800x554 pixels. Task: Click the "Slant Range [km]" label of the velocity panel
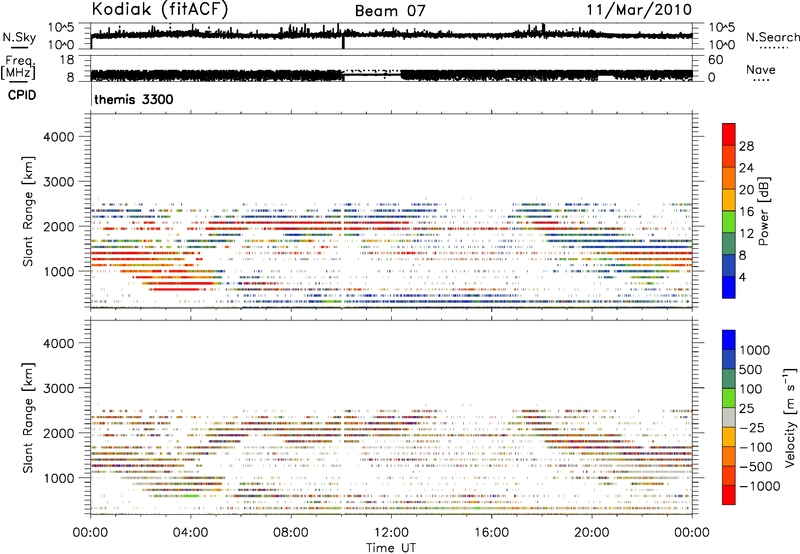(28, 418)
